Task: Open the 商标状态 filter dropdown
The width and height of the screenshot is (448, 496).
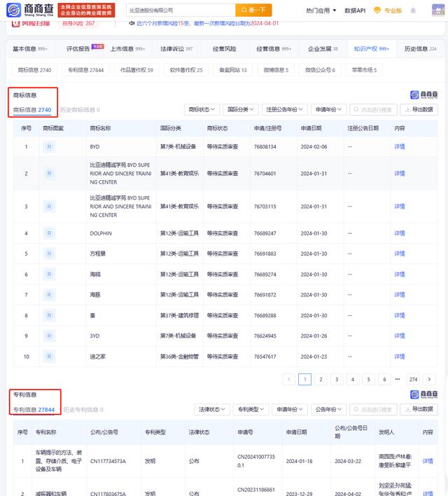Action: pyautogui.click(x=202, y=109)
